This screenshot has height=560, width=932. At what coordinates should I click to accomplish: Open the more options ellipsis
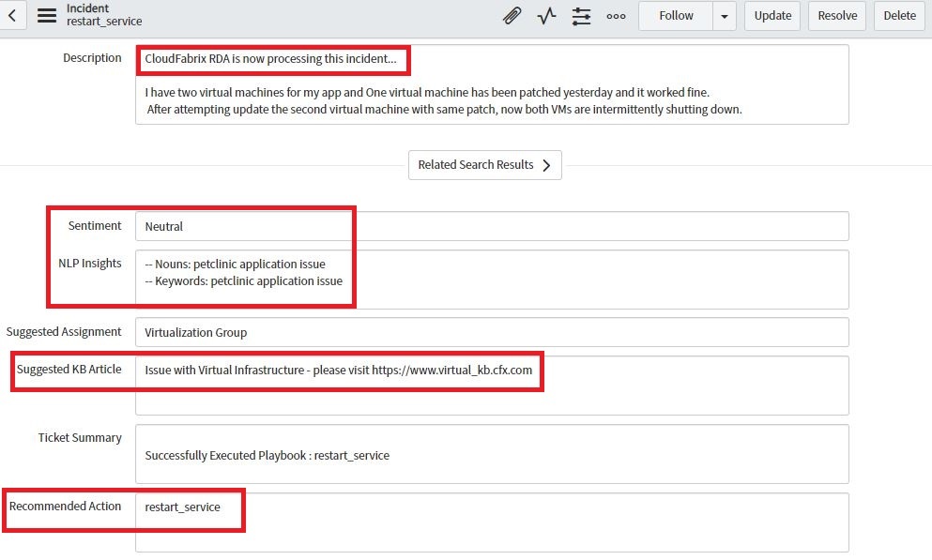click(x=616, y=15)
